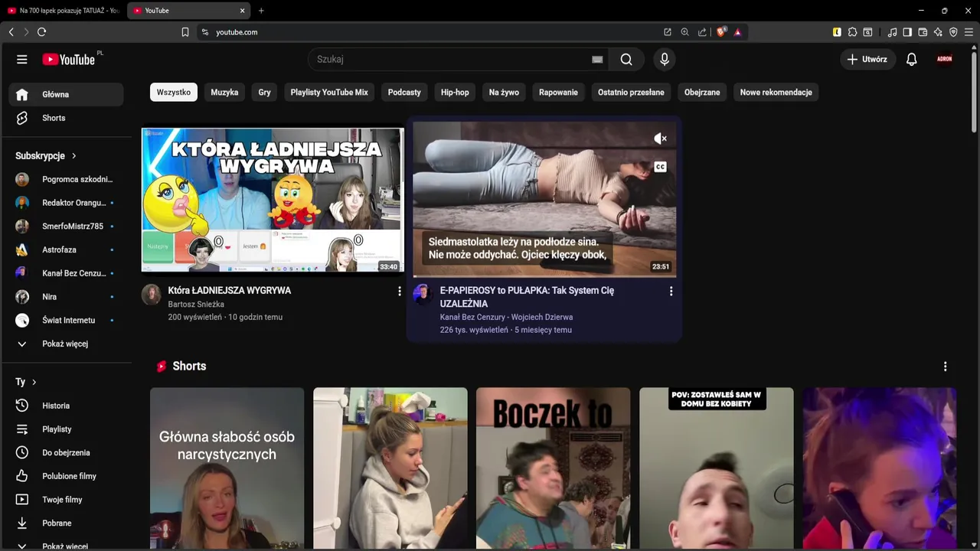Select Ostatnio przesłane filter chip
The height and width of the screenshot is (551, 980).
(631, 93)
